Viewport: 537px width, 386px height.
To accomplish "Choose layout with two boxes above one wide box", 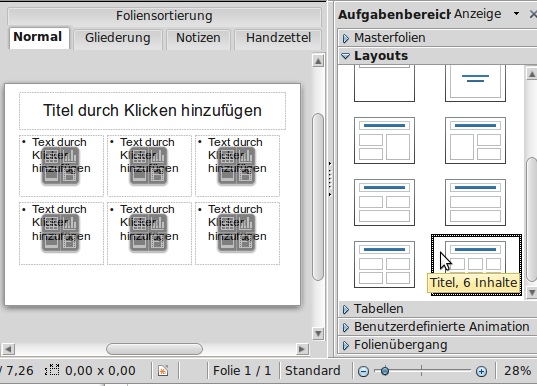I will point(384,202).
